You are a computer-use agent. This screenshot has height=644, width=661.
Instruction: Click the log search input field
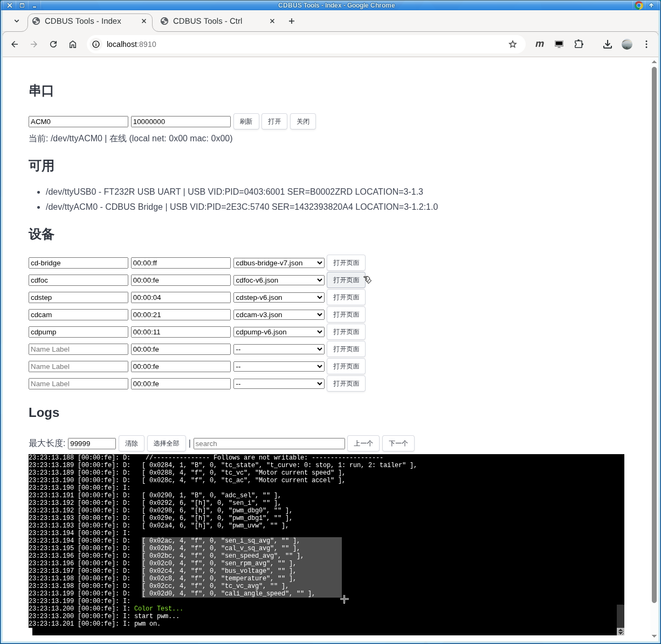pyautogui.click(x=269, y=443)
